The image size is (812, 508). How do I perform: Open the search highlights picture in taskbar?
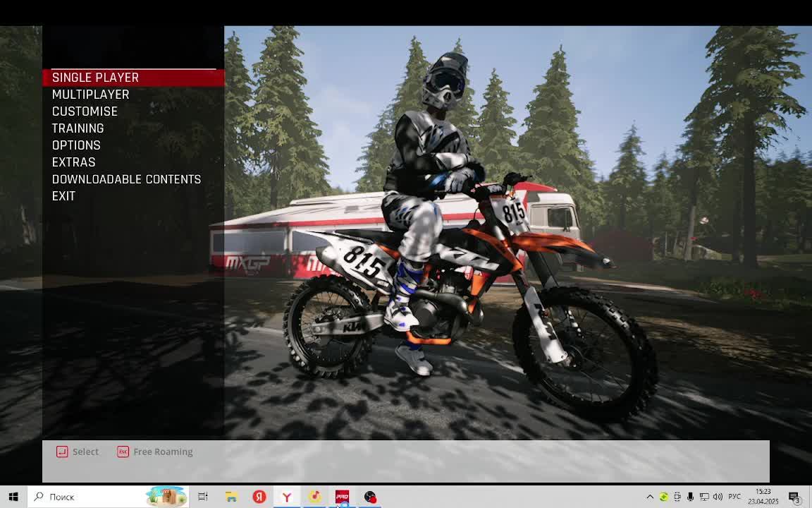(166, 497)
